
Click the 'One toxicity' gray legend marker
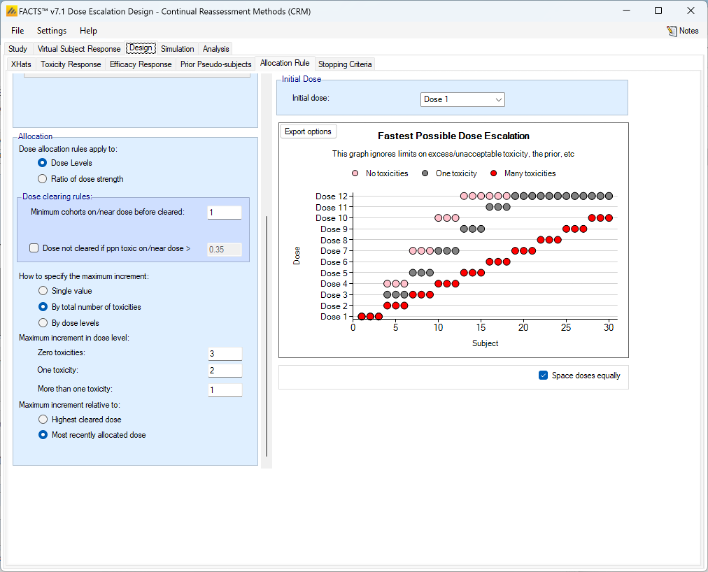(x=425, y=173)
